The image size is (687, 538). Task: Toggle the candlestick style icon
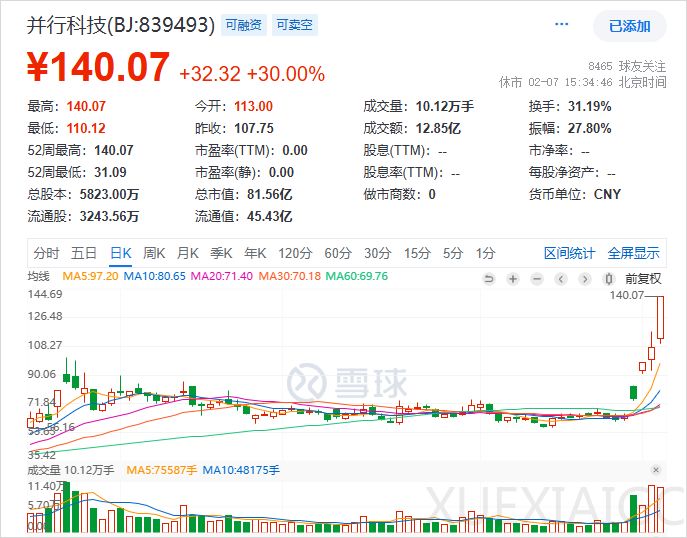coord(607,277)
